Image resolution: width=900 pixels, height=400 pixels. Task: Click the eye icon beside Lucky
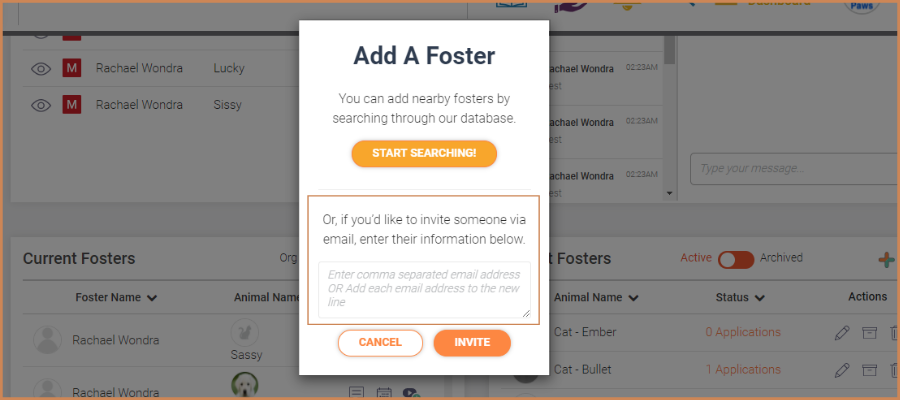coord(41,69)
